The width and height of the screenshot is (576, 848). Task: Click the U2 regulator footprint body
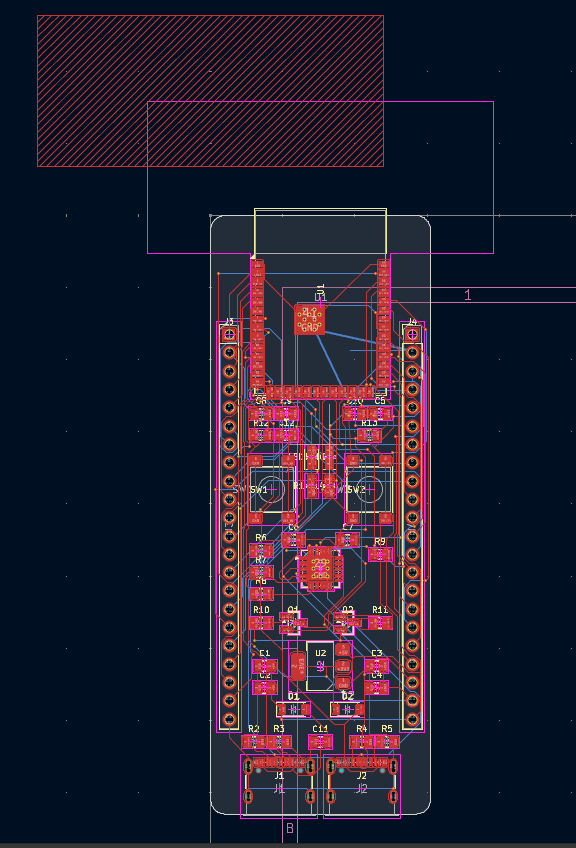tap(320, 666)
